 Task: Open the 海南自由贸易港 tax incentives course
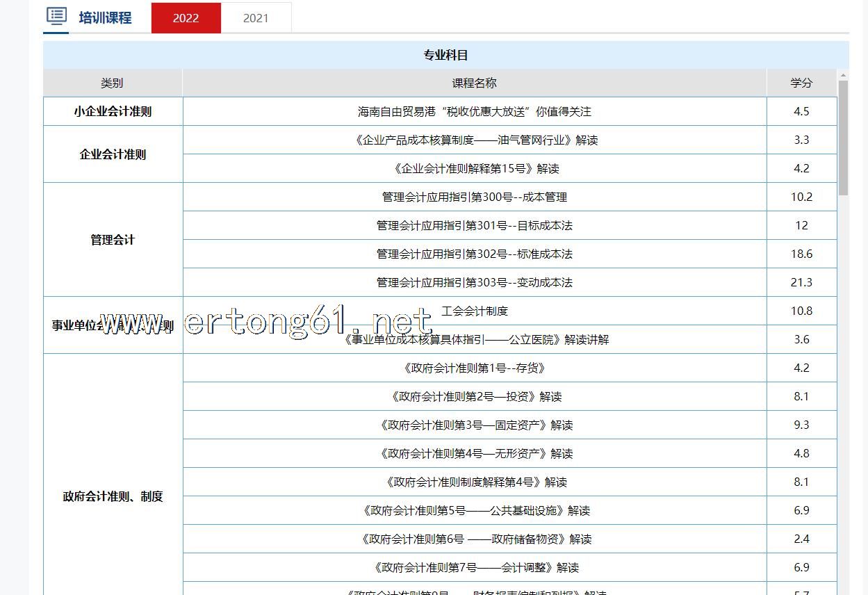474,111
